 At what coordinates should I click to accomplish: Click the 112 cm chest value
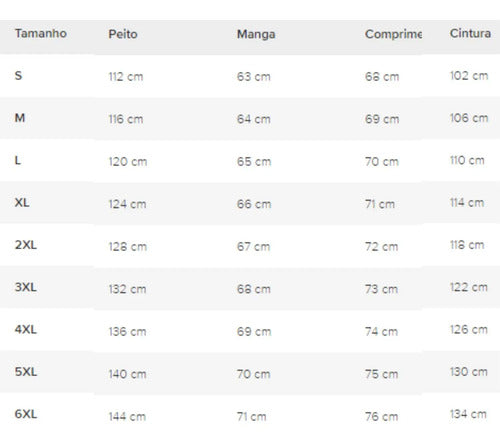click(x=126, y=77)
